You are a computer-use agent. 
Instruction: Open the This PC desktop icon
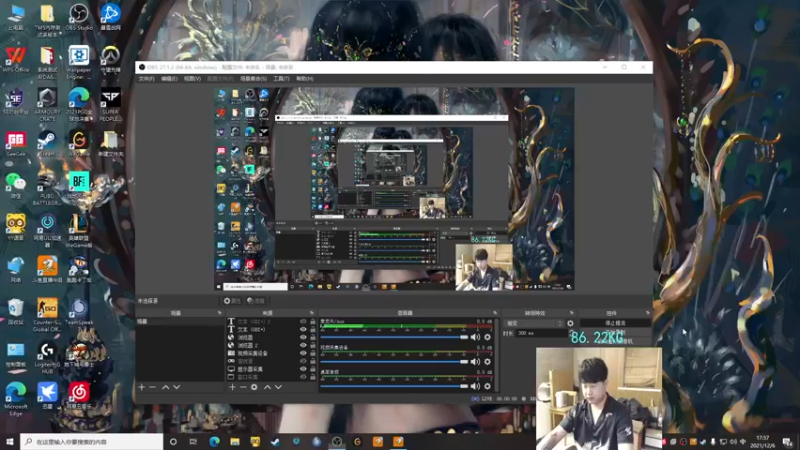point(16,16)
